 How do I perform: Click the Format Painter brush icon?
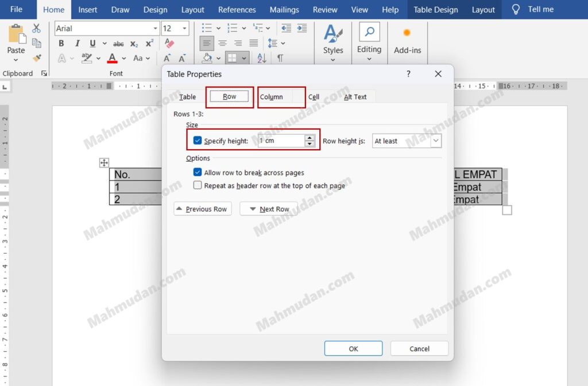click(x=37, y=58)
